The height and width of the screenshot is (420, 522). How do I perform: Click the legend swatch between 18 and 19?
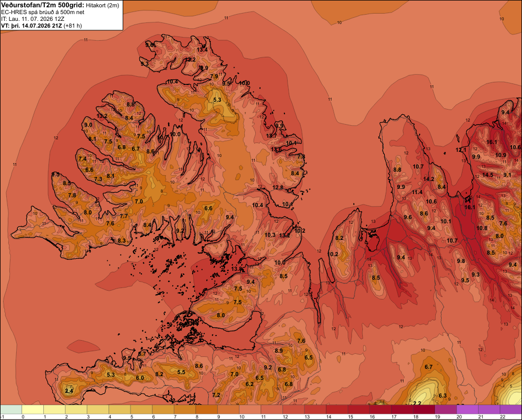[x=424, y=410]
